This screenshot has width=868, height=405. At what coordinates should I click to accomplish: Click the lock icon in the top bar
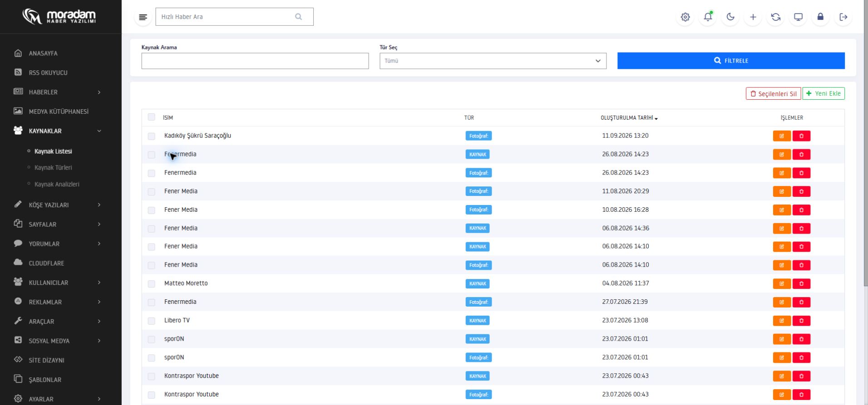(x=820, y=17)
